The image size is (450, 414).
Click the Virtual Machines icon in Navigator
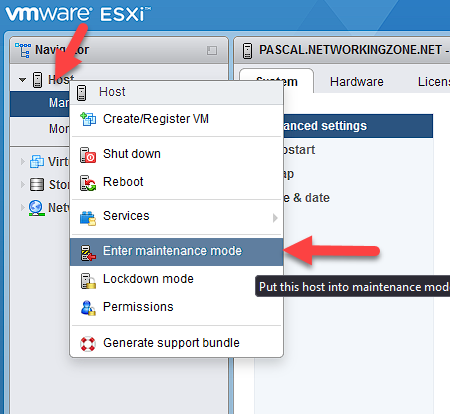[37, 162]
